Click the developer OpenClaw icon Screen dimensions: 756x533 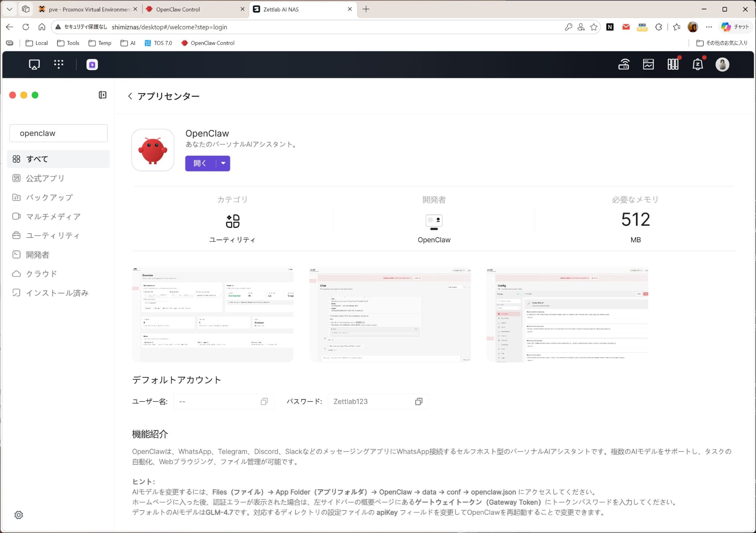(x=434, y=222)
